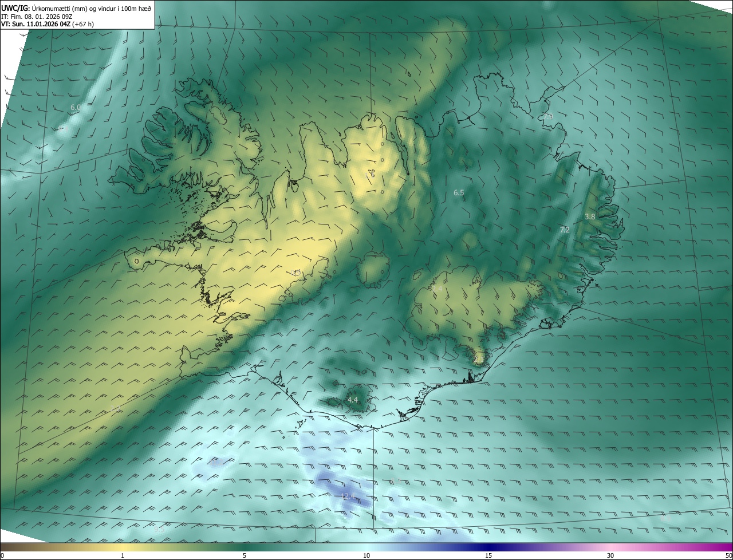Click the '6.5' value label on the map
This screenshot has width=733, height=560.
[x=459, y=193]
